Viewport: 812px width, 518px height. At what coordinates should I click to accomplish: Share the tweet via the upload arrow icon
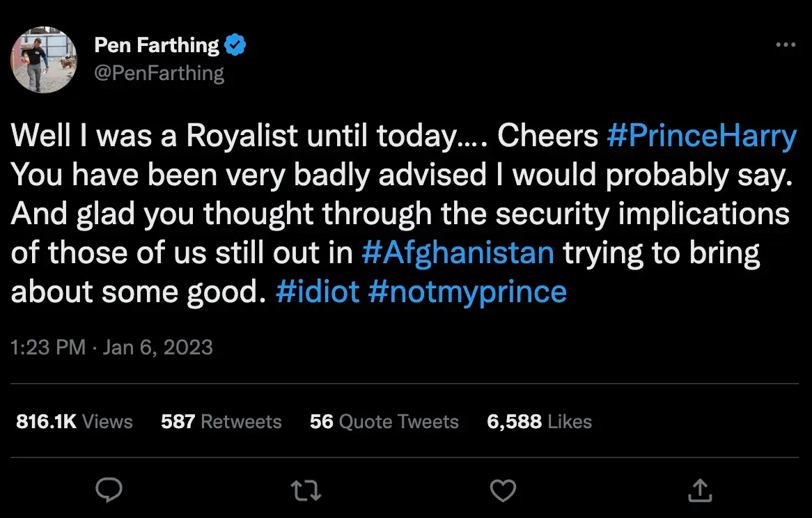pyautogui.click(x=700, y=490)
